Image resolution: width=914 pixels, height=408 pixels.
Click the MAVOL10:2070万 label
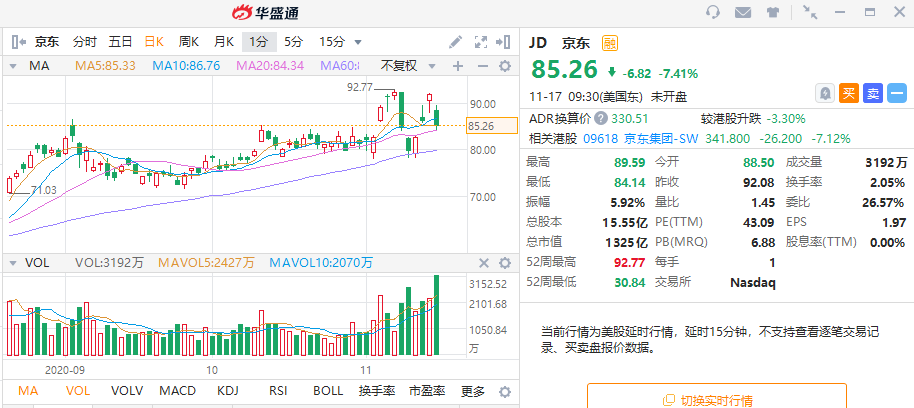point(321,263)
